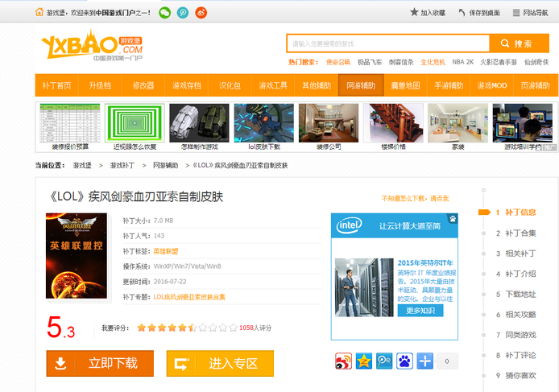
Task: Click the Intel logo in the ad
Action: coord(349,225)
